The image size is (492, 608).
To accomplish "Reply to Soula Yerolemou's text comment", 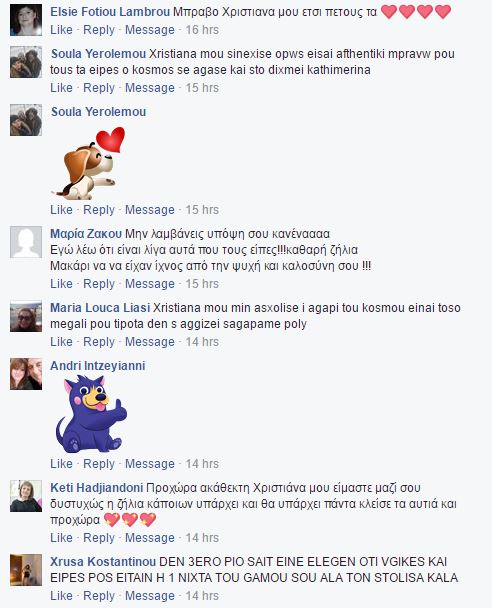I will point(99,88).
